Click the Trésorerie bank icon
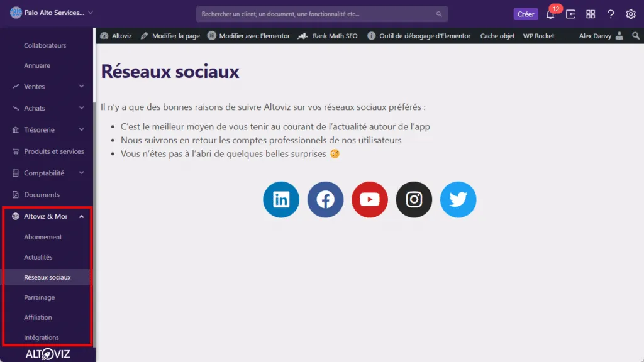Viewport: 644px width, 362px height. (16, 129)
